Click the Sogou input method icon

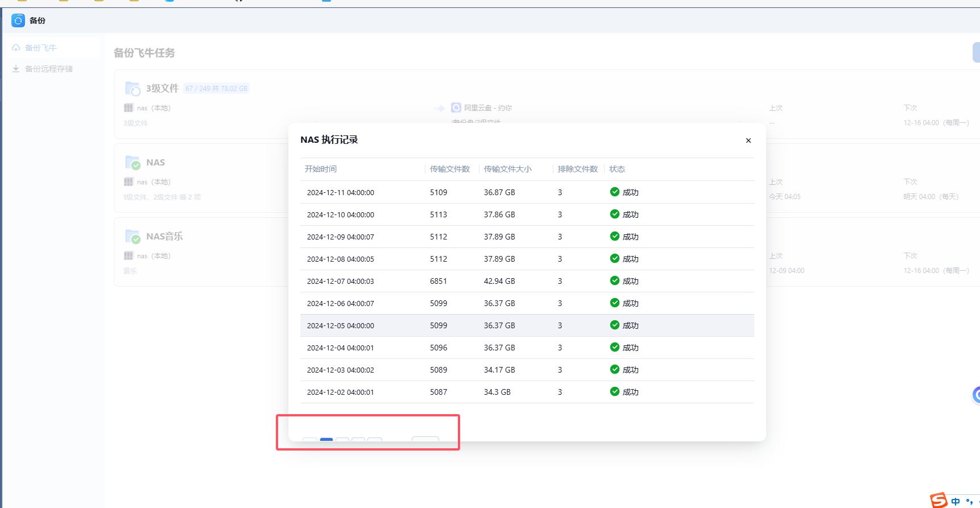938,501
